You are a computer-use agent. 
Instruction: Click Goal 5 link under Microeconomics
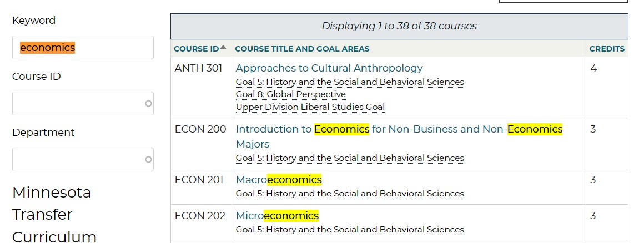coord(350,230)
